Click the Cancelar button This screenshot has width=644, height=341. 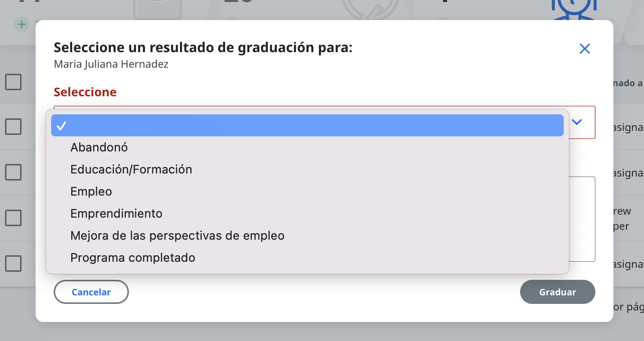(x=91, y=292)
